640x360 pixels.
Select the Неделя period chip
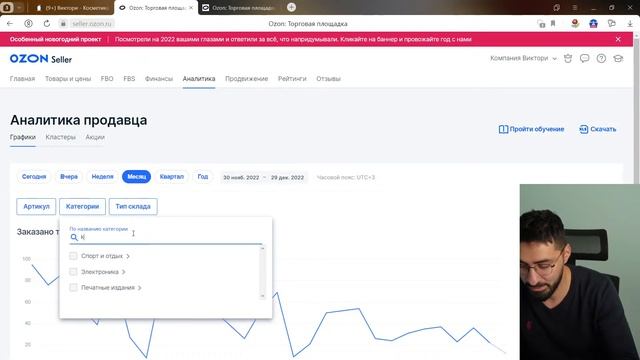tap(102, 177)
